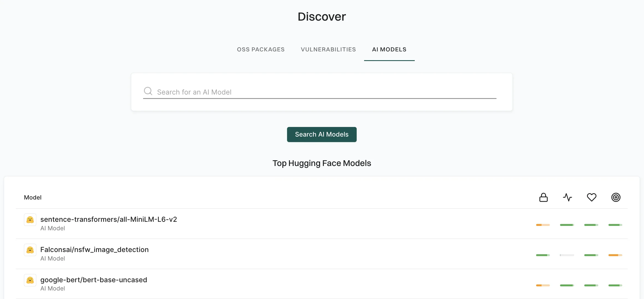Click the Hugging Face icon beside nsfw_image_detection

tap(30, 250)
